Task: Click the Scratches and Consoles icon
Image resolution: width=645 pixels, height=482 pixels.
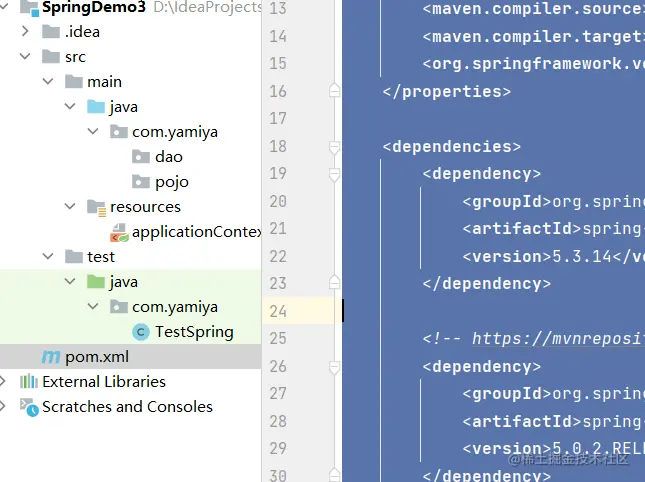Action: [x=29, y=407]
